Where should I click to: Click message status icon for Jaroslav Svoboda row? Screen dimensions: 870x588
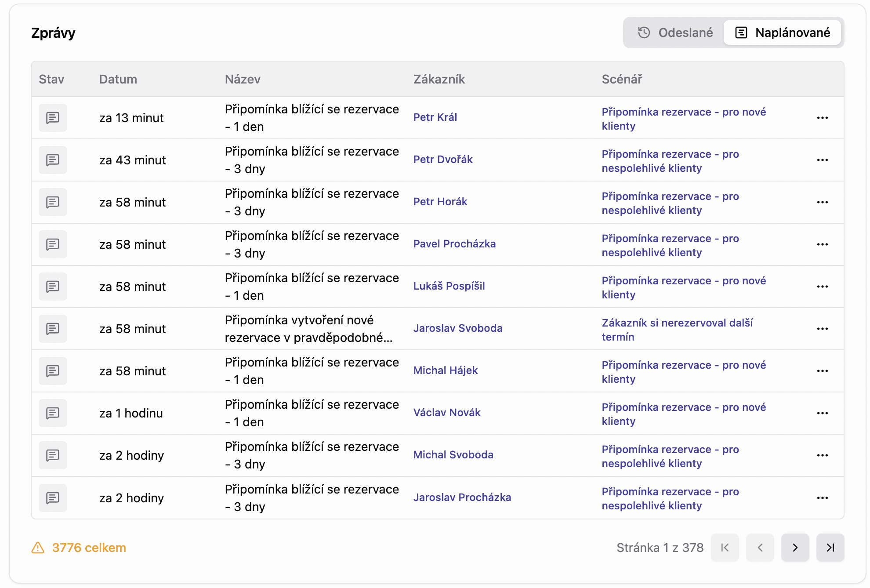point(53,329)
